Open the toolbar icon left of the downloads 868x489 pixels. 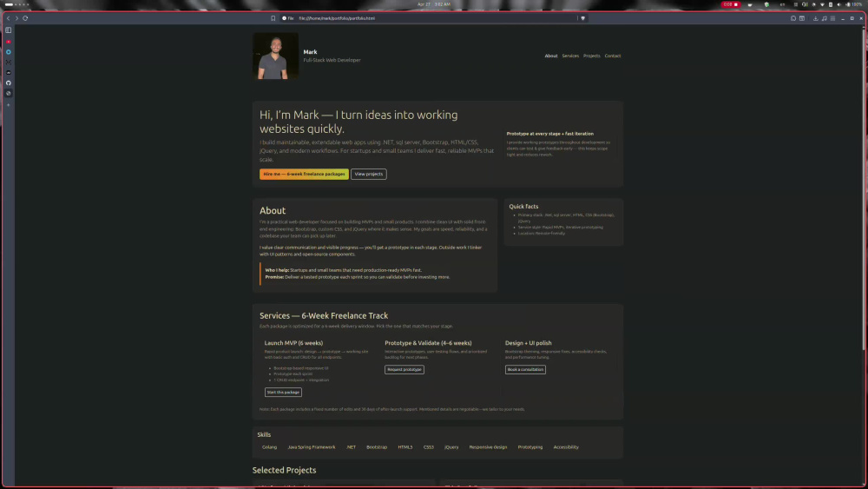pos(802,18)
